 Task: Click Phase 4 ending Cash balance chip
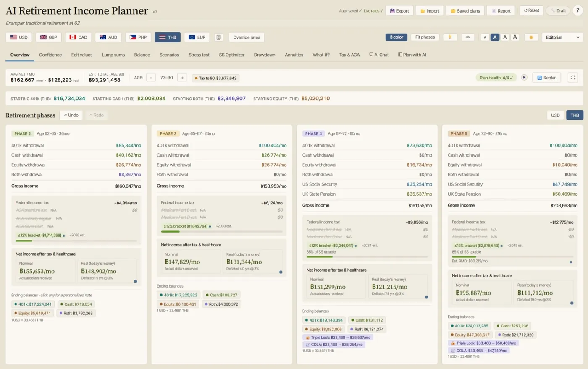click(x=367, y=320)
